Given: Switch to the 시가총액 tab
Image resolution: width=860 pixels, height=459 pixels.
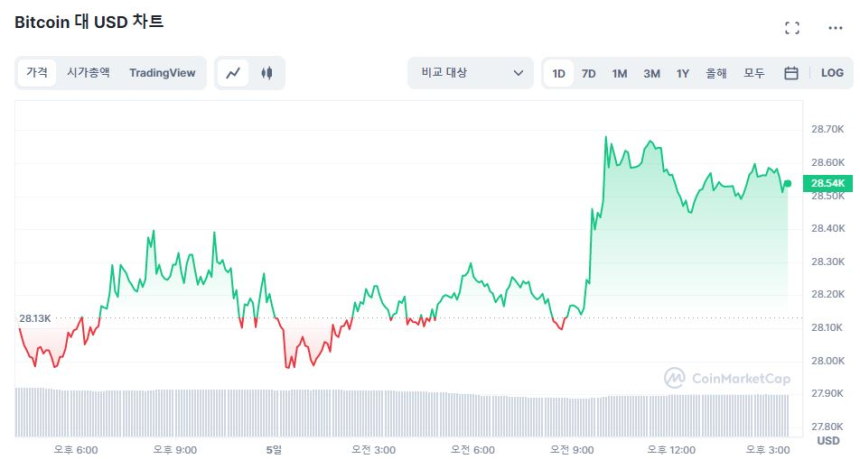Looking at the screenshot, I should click(x=88, y=73).
